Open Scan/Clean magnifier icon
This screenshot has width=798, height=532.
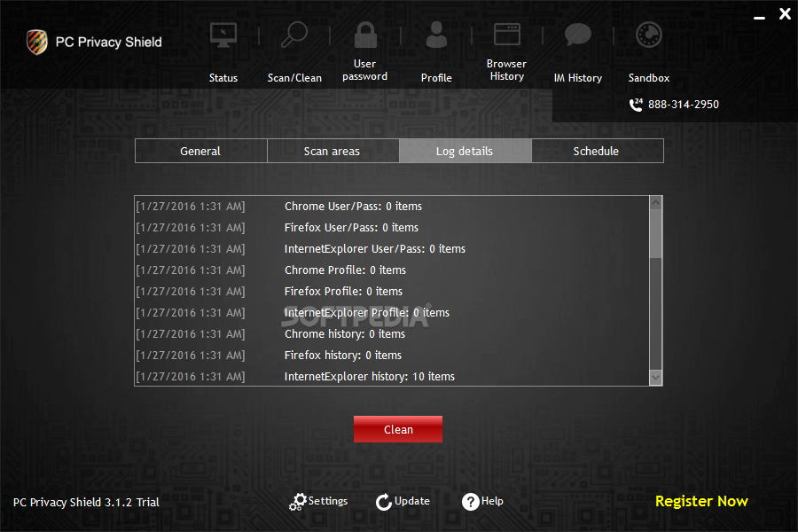tap(294, 35)
